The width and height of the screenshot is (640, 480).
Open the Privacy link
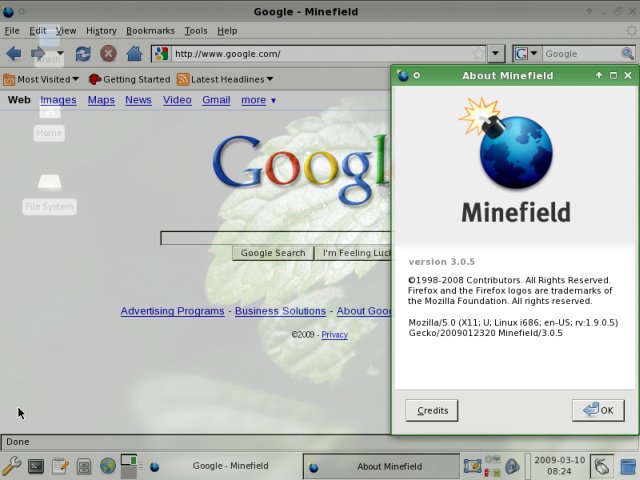[x=335, y=335]
